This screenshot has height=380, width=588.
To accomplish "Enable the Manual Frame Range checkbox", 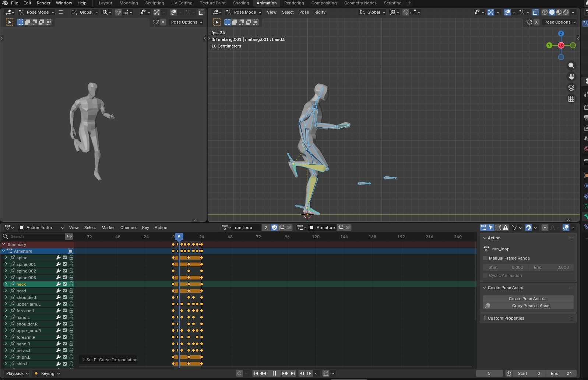I will click(485, 258).
